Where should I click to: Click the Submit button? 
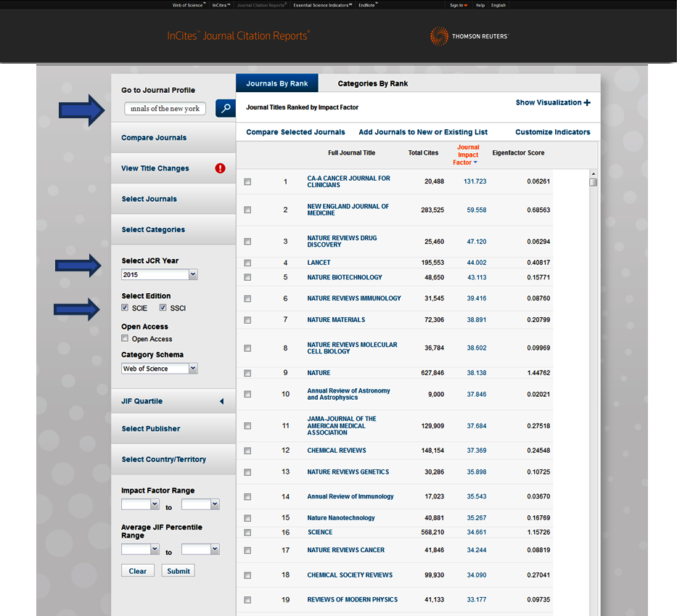pyautogui.click(x=179, y=571)
